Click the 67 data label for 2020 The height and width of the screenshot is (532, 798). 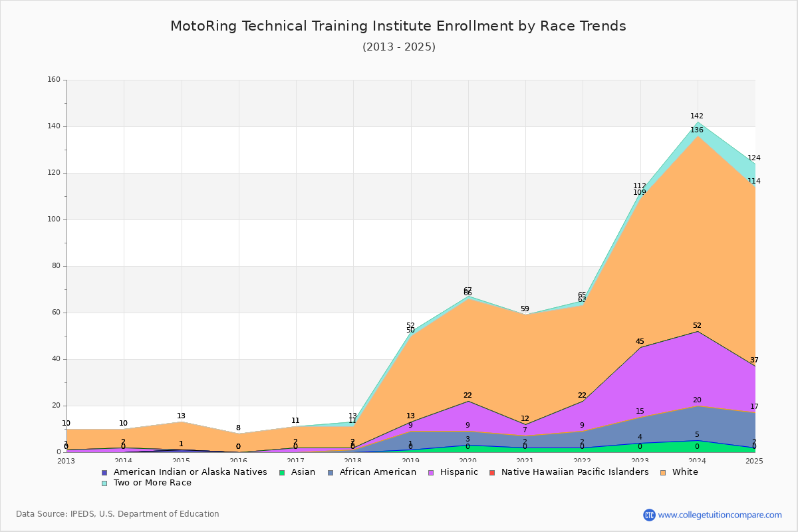point(467,290)
